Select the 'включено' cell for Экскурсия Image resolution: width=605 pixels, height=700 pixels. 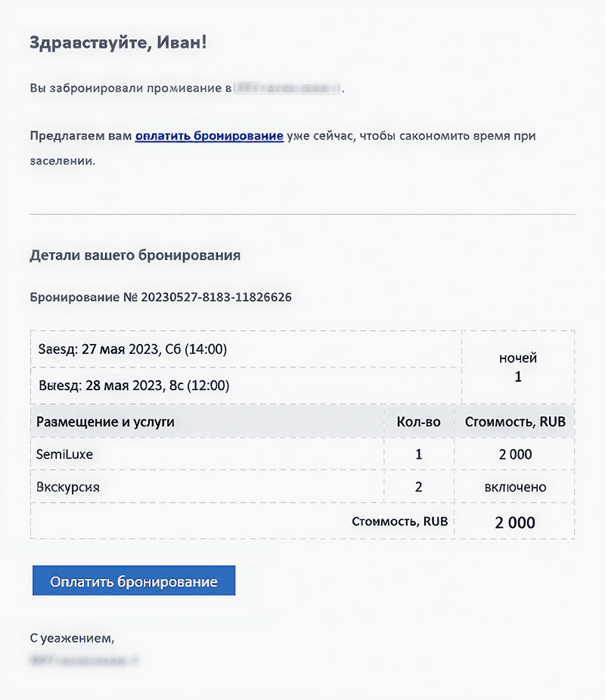tap(515, 487)
